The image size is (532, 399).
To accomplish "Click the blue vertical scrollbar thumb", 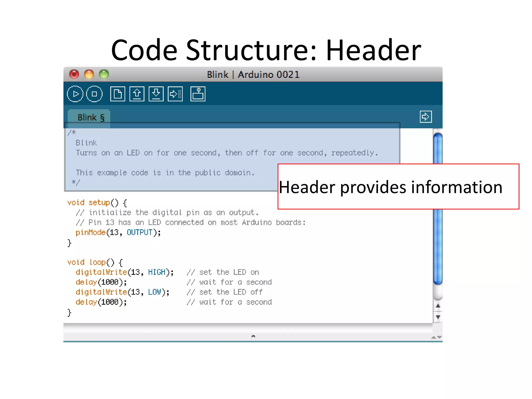I will click(438, 247).
